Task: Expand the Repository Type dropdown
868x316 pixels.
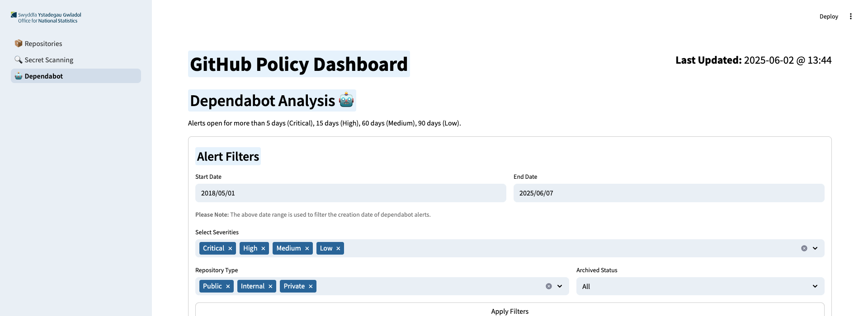Action: point(560,286)
